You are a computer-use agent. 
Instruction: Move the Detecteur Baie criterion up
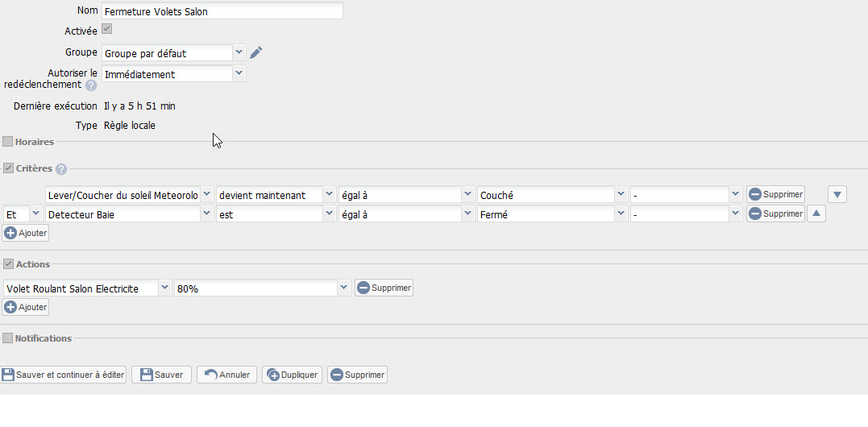[816, 213]
